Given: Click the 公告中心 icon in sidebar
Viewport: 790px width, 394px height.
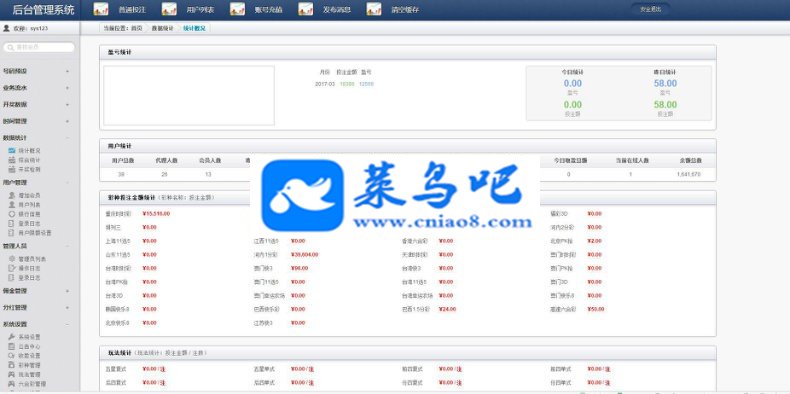Looking at the screenshot, I should [12, 346].
